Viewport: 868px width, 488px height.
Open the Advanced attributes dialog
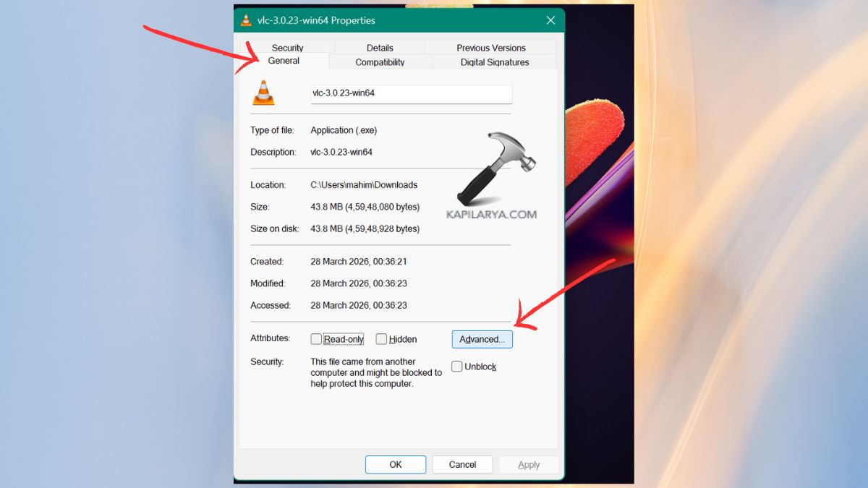(482, 338)
